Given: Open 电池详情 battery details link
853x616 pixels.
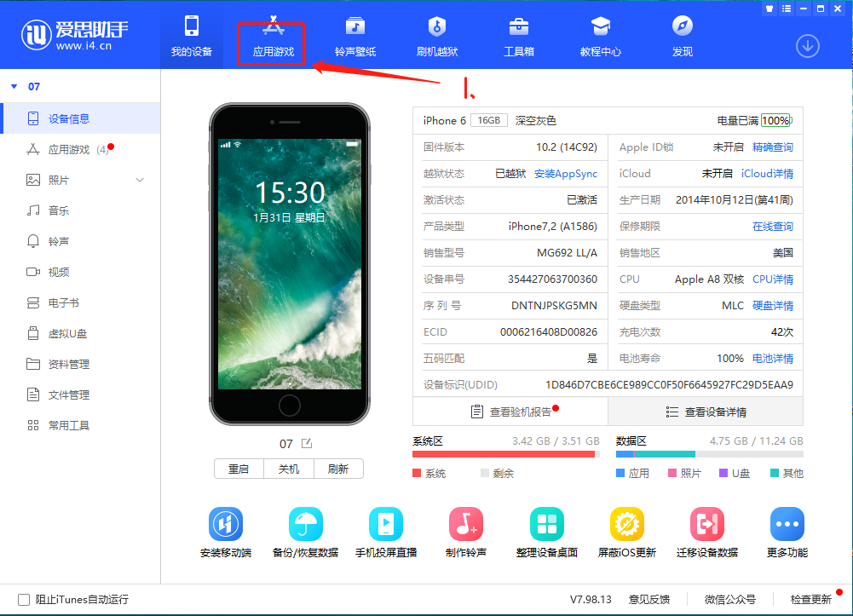Looking at the screenshot, I should tap(772, 358).
